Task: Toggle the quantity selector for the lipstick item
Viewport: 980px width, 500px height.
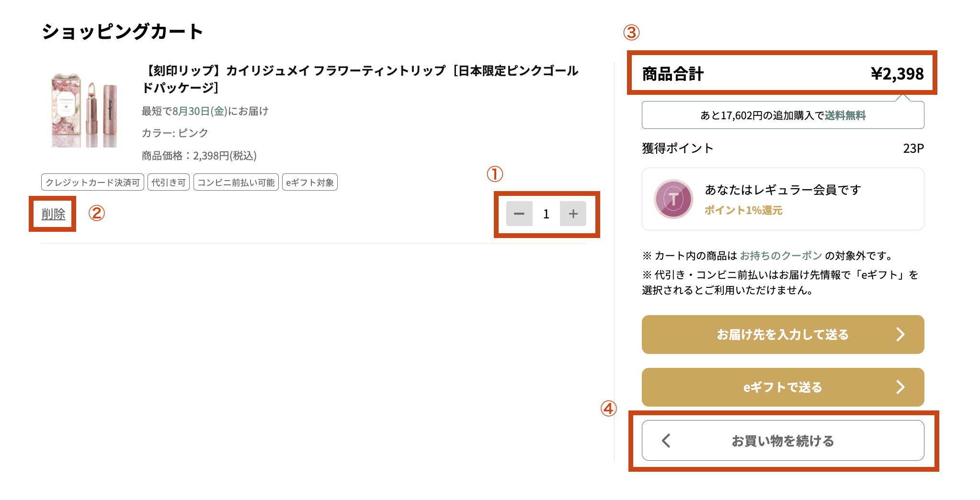Action: coord(546,214)
